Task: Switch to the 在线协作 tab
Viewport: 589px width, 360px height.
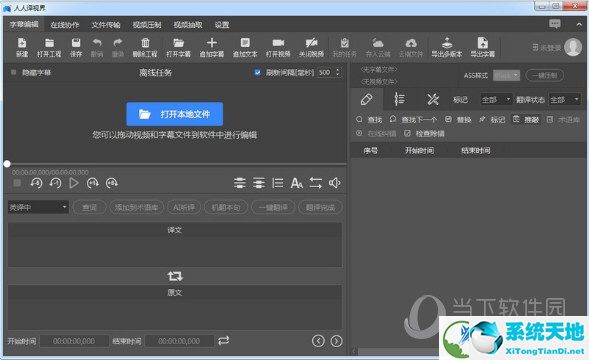Action: [65, 25]
